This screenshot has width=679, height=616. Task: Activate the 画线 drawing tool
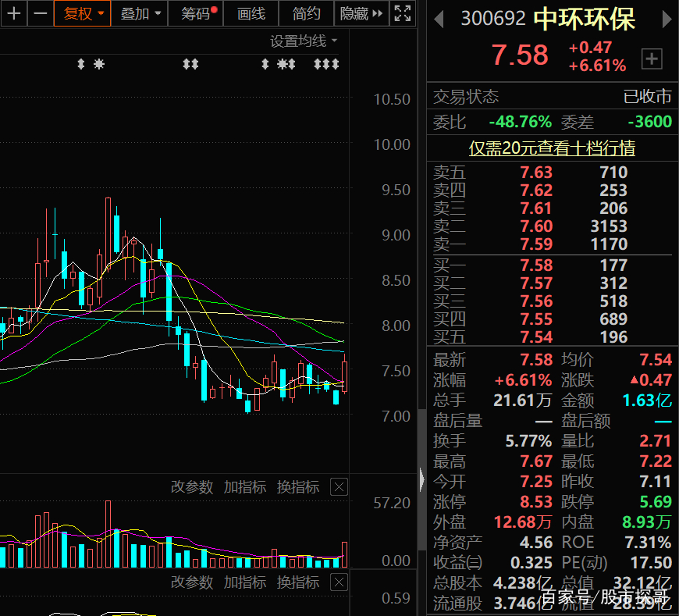(x=251, y=13)
